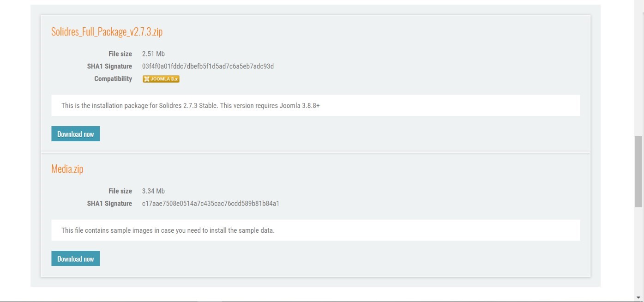Click the Compatibility label

(x=113, y=79)
